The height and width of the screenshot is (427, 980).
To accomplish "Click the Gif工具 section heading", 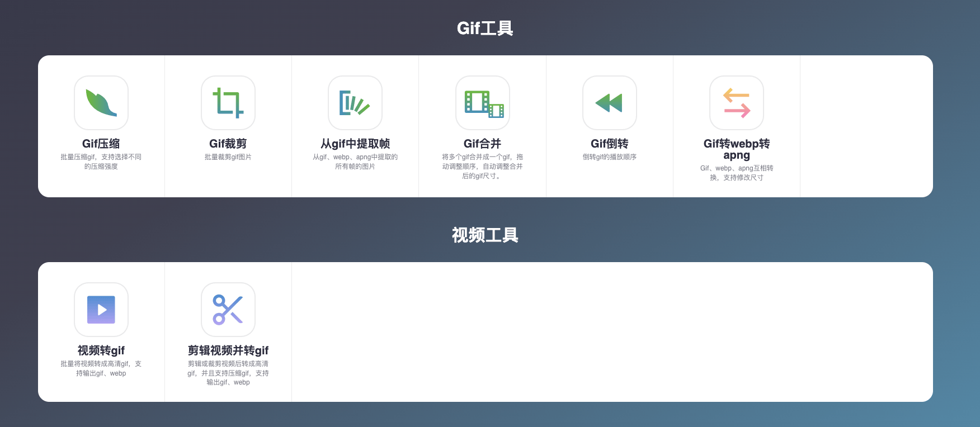I will [x=485, y=28].
